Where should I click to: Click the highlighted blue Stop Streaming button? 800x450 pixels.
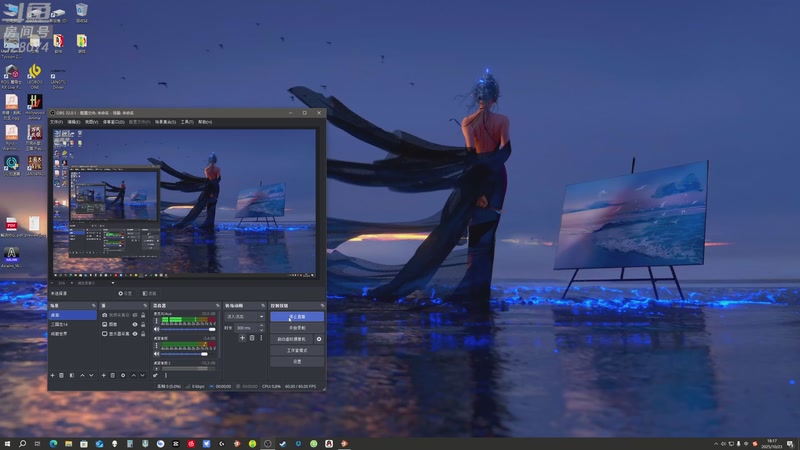(x=297, y=316)
